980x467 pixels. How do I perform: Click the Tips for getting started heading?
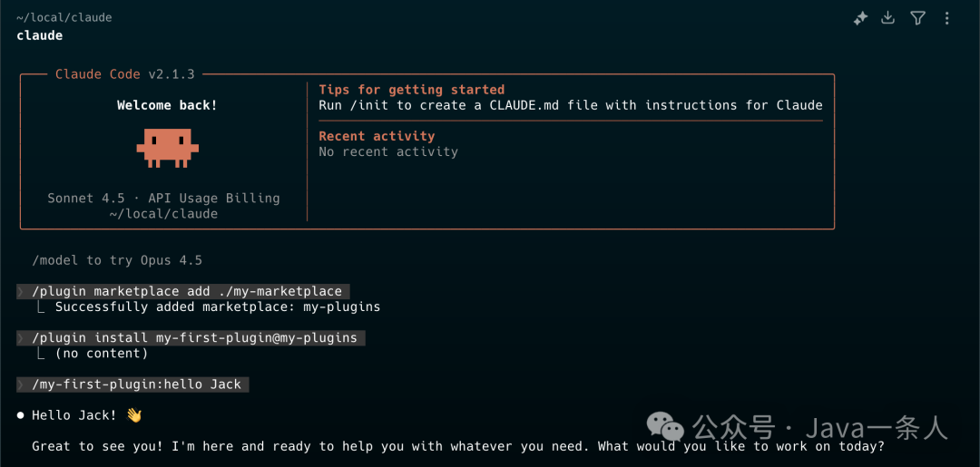(x=411, y=90)
